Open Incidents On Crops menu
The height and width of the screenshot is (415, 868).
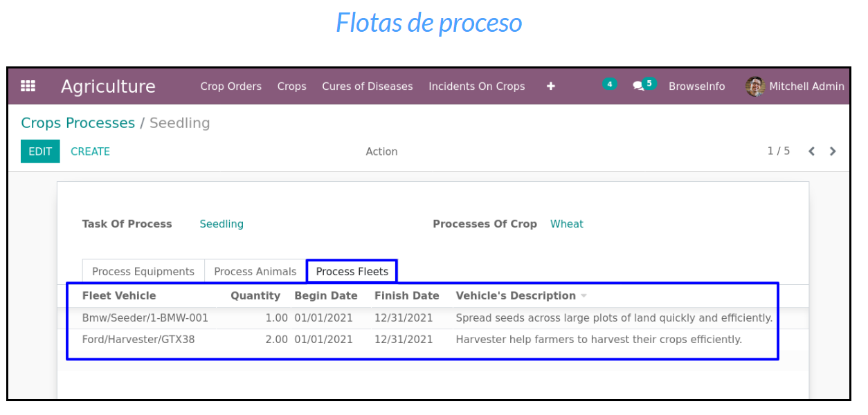tap(476, 86)
